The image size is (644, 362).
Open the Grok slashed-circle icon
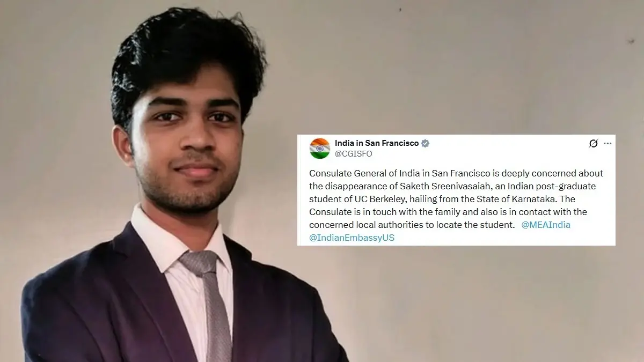pyautogui.click(x=593, y=143)
